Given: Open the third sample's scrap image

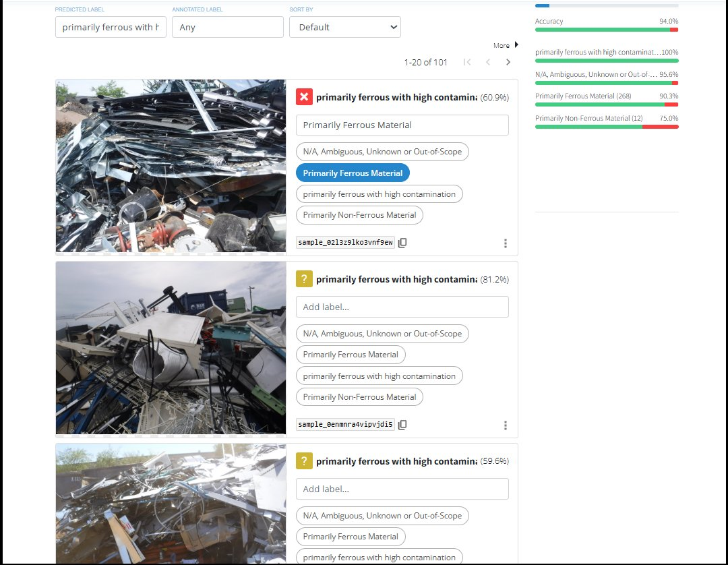Looking at the screenshot, I should 171,504.
